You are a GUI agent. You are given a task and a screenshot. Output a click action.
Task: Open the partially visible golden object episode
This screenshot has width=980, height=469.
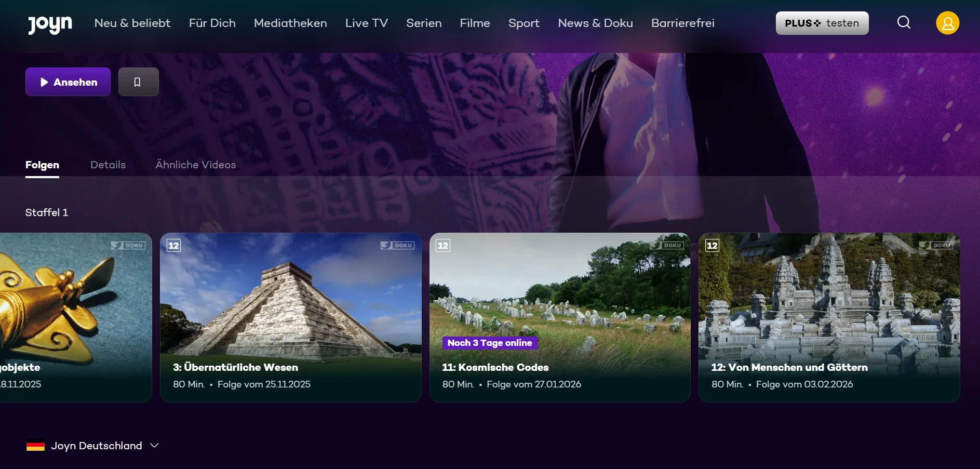coord(76,317)
